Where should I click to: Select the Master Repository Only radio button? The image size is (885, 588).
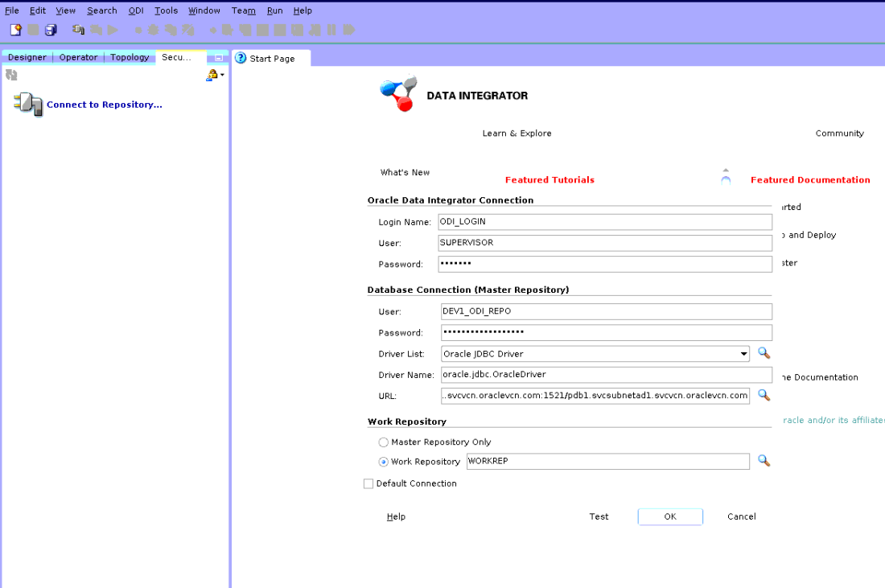[383, 442]
